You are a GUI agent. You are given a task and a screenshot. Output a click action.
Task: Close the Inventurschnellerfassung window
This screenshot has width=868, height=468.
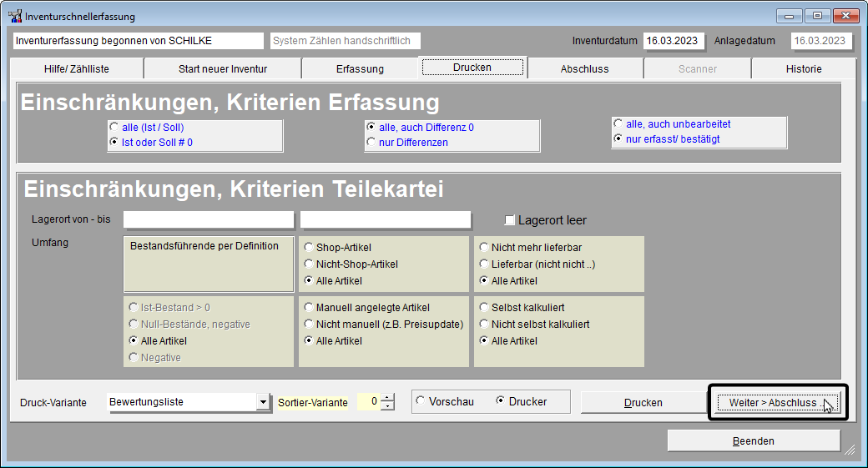coord(845,16)
